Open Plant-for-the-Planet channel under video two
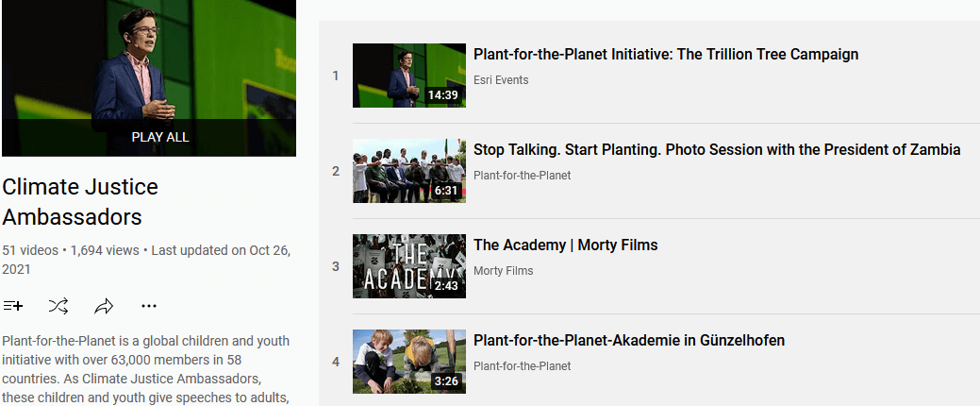Viewport: 980px width, 406px height. click(522, 176)
